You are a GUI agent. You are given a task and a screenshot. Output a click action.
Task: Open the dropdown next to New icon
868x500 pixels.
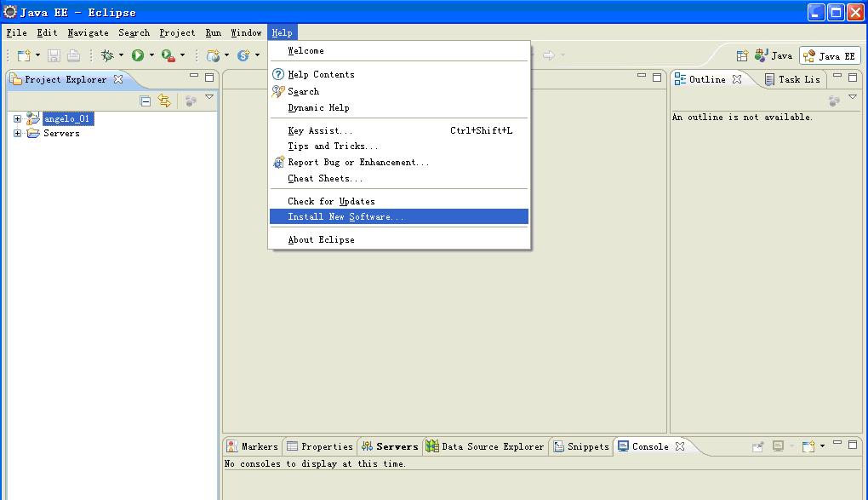point(37,55)
